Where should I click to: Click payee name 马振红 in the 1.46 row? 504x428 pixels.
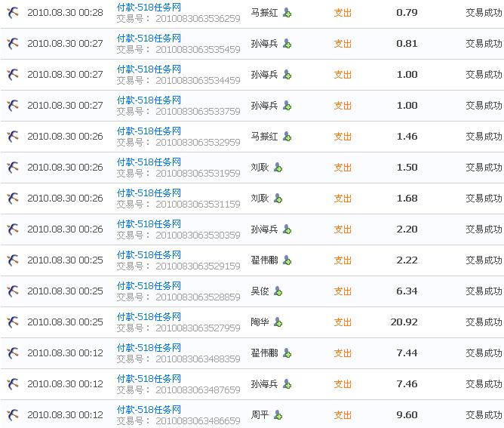(x=265, y=137)
